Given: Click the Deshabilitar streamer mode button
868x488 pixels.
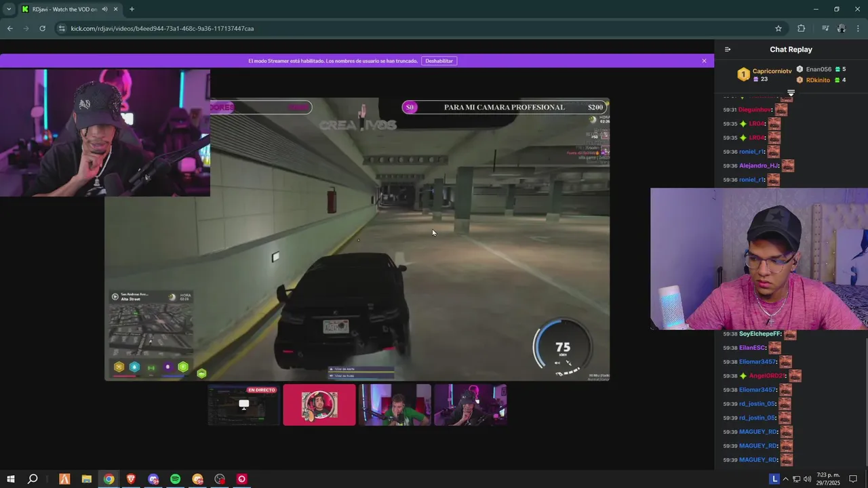Looking at the screenshot, I should (439, 61).
